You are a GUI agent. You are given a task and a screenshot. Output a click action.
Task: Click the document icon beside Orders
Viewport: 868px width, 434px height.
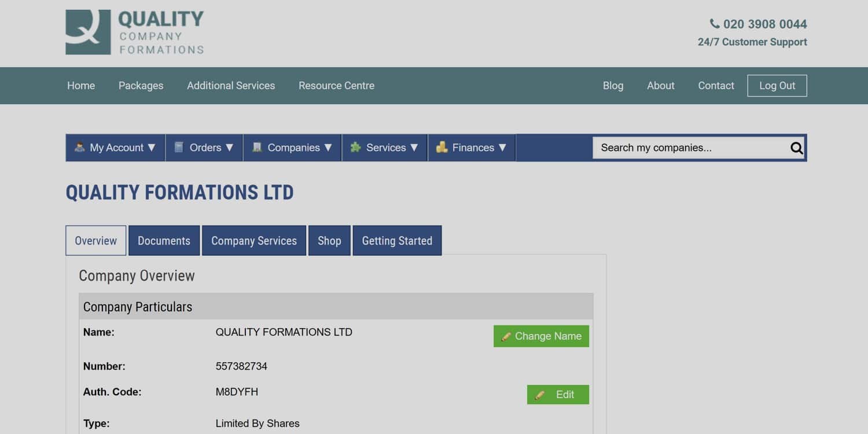[x=179, y=148]
